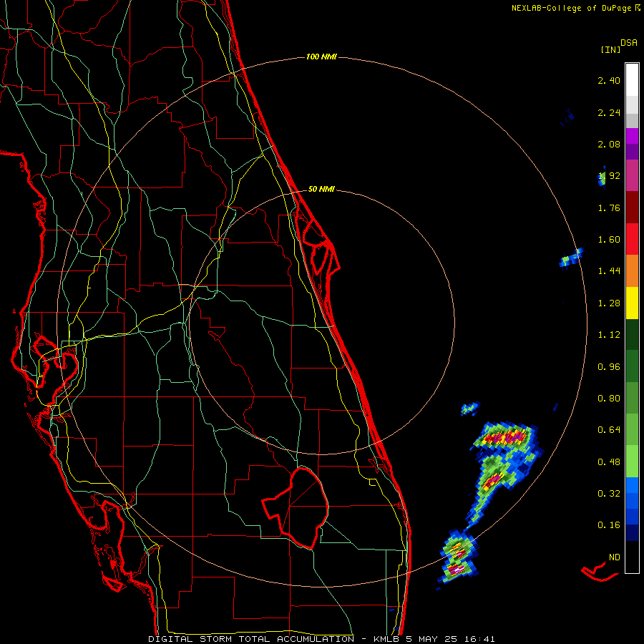
Task: Click the 1.44 legend value
Action: [x=609, y=271]
